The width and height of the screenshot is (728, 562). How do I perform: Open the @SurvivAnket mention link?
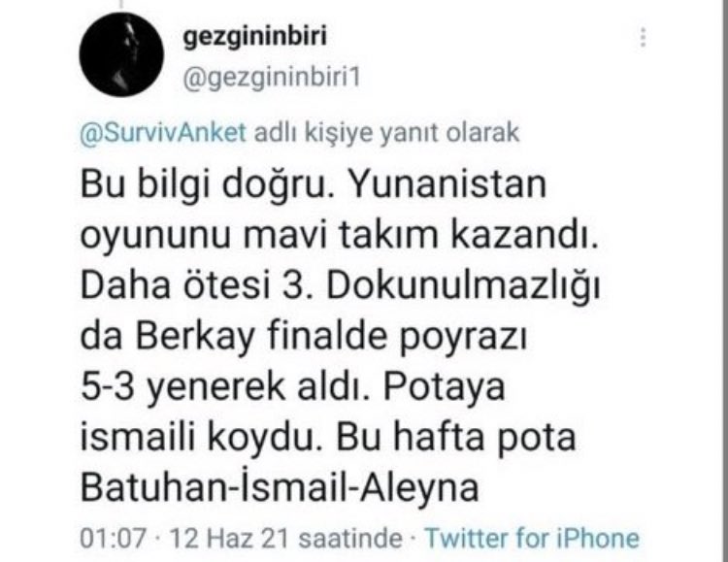click(x=163, y=133)
